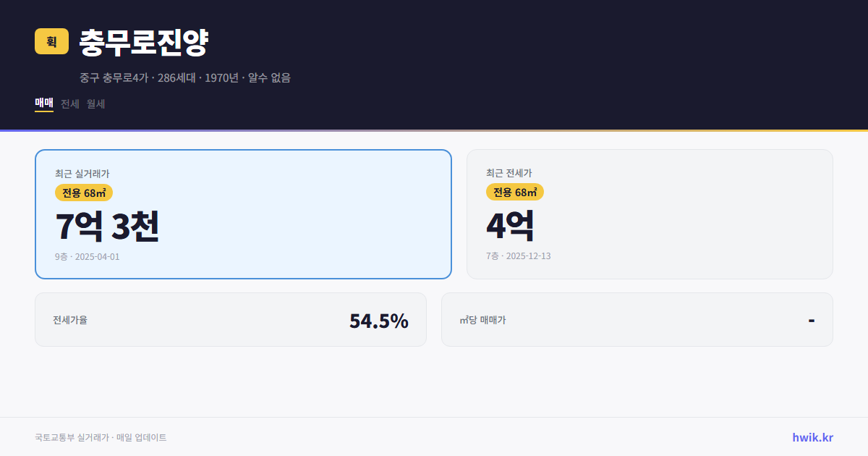Click the 7억 3천 price figure
This screenshot has height=456, width=868.
(107, 227)
